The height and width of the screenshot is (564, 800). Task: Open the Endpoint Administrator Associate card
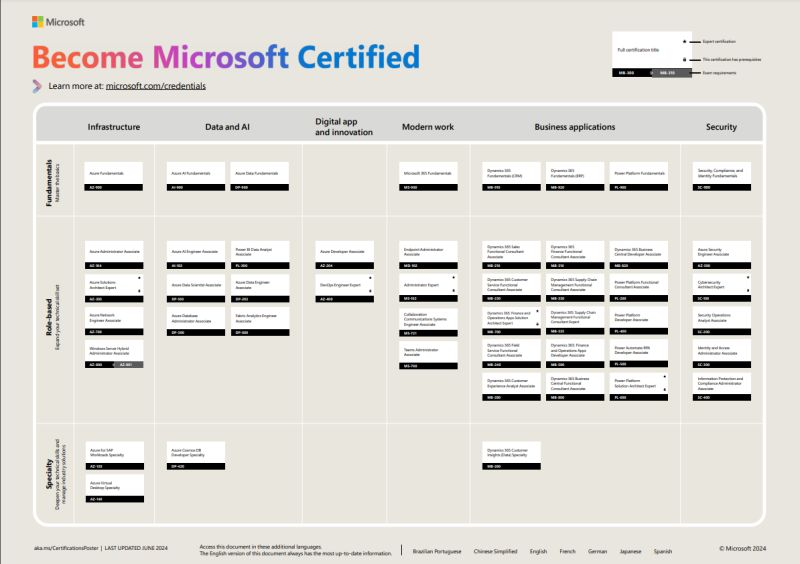tap(428, 255)
